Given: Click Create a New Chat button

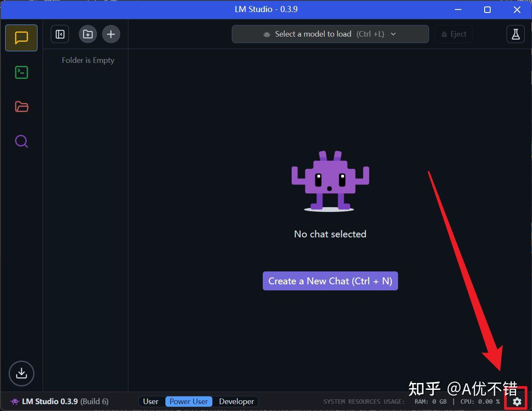Looking at the screenshot, I should 330,280.
